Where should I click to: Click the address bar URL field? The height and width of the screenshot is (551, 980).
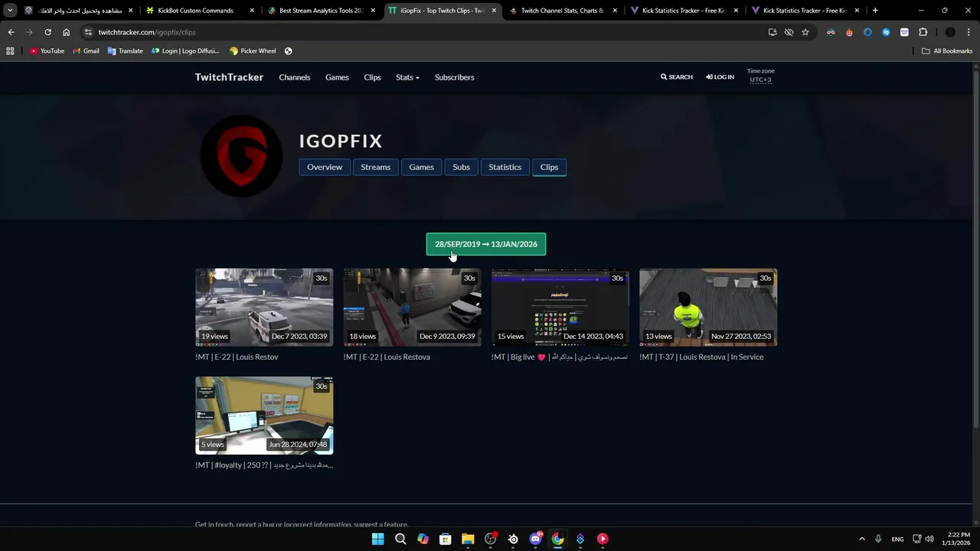click(x=421, y=32)
